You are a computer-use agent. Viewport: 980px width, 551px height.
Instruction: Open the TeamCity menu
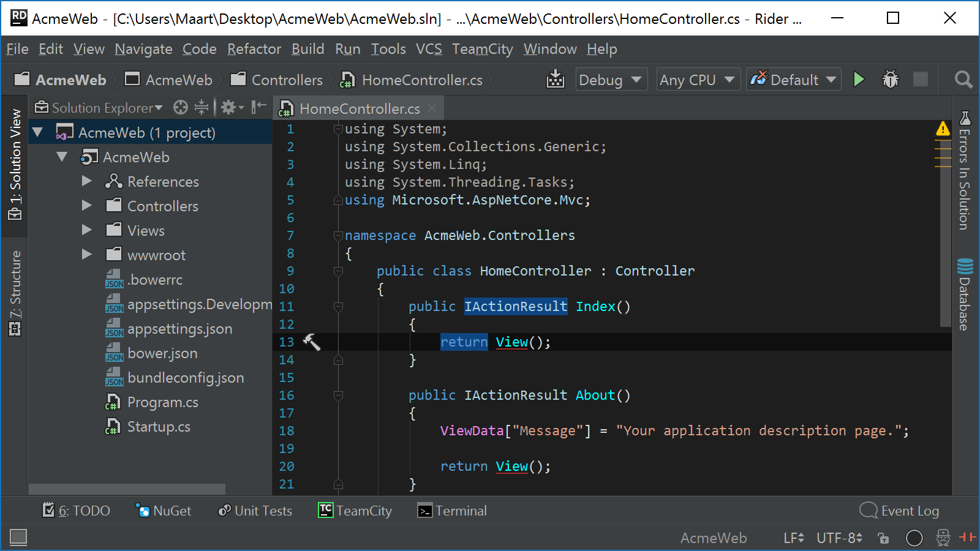483,49
